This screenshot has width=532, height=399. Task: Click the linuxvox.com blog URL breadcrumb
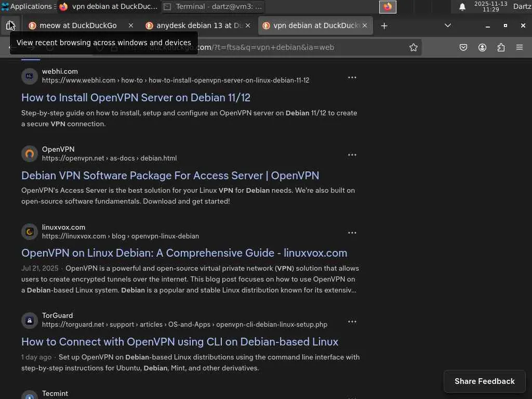coord(121,236)
